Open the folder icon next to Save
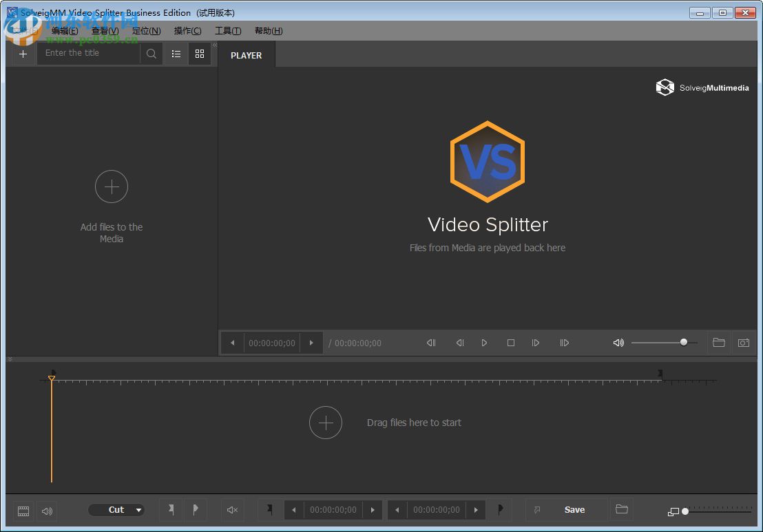 621,510
